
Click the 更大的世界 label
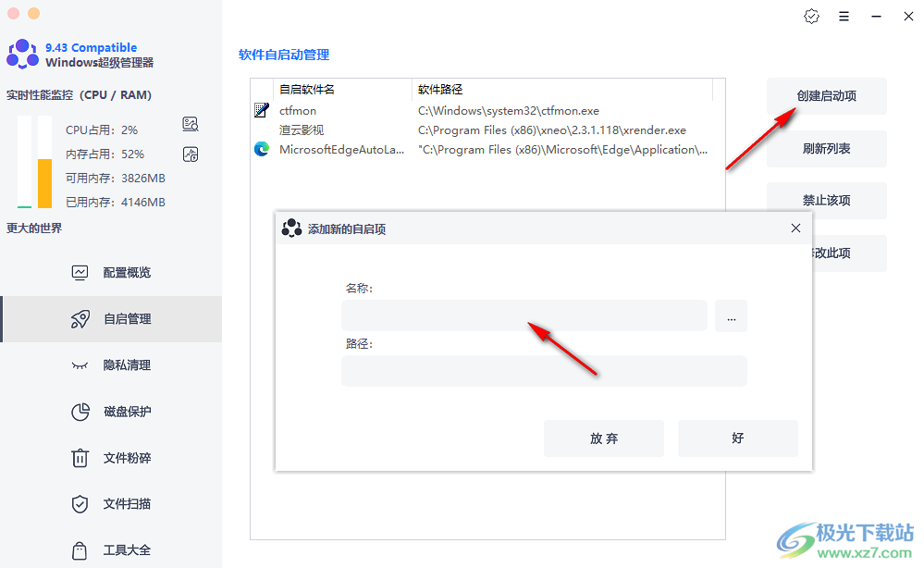pyautogui.click(x=34, y=228)
